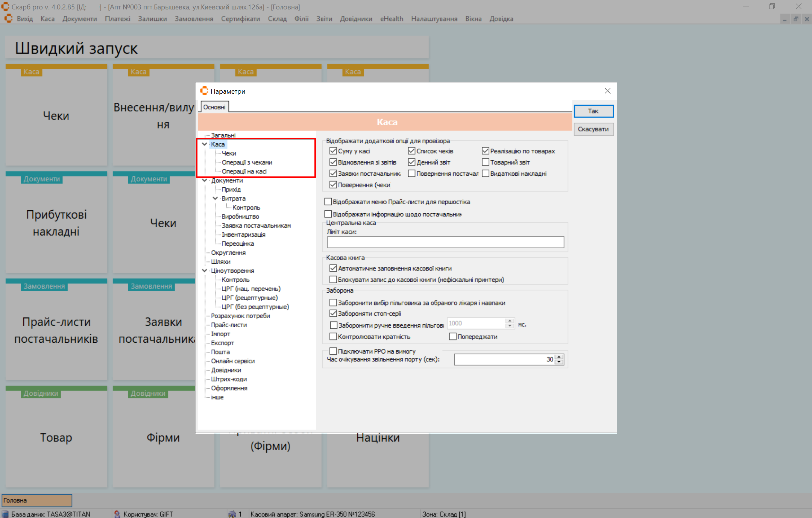Select the Основні tab

(214, 107)
